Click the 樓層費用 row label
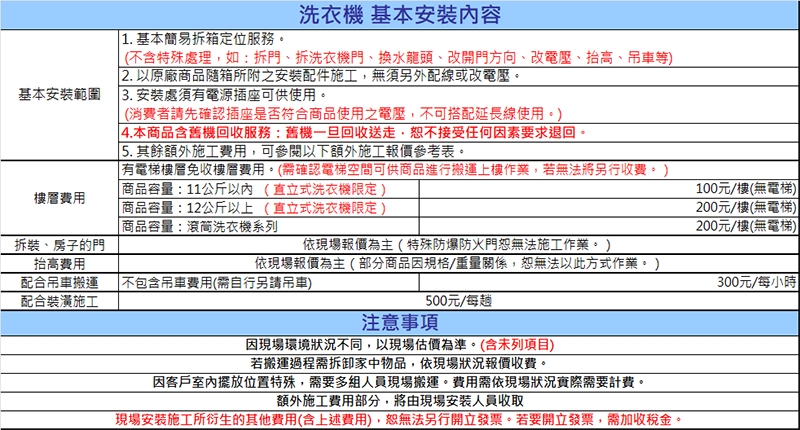Viewport: 800px width, 430px height. pos(59,198)
